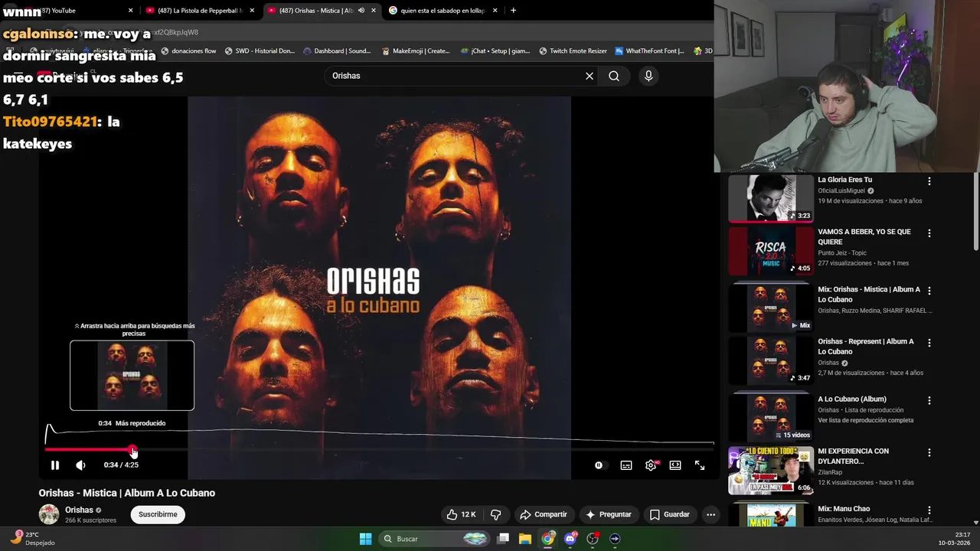This screenshot has width=980, height=551.
Task: Open more actions ellipsis below video
Action: (710, 514)
